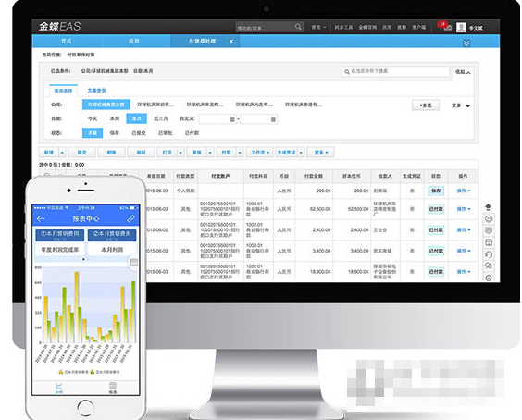Switch to the 方案查询 filter tab
Screen dimensions: 522x420
pyautogui.click(x=96, y=91)
